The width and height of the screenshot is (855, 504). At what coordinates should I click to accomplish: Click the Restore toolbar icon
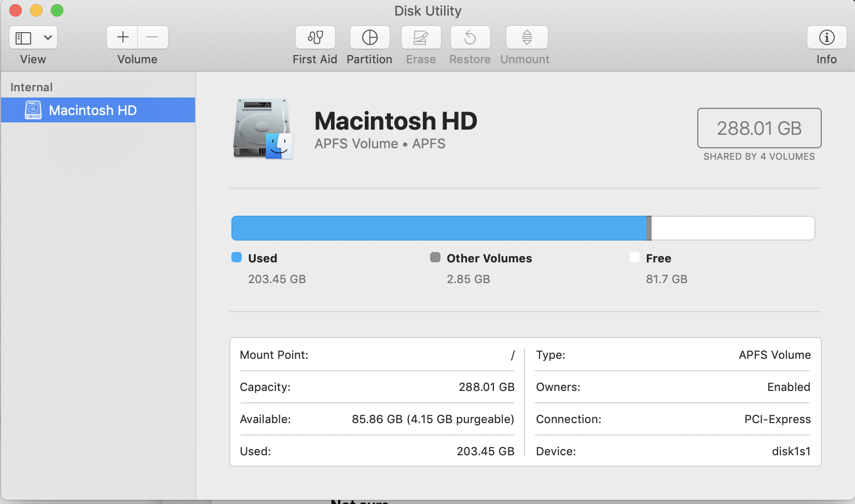coord(470,37)
